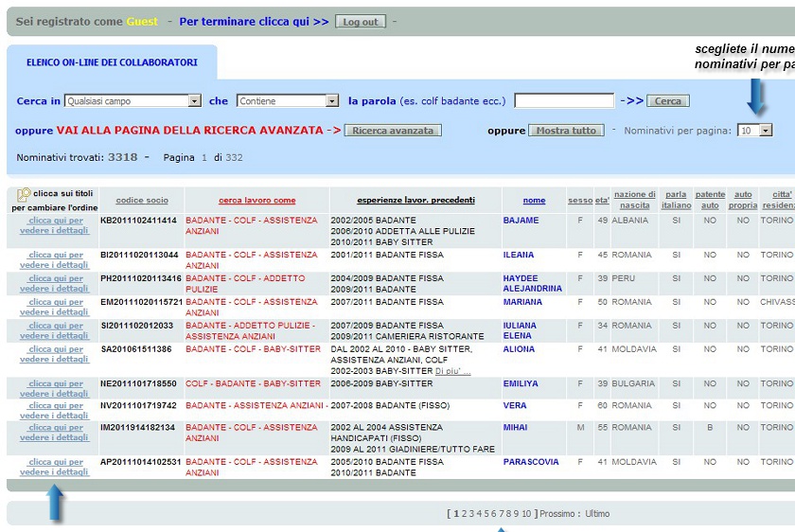View details for HAYDEE ALEJANDRINA row
The image size is (795, 532).
click(x=55, y=283)
